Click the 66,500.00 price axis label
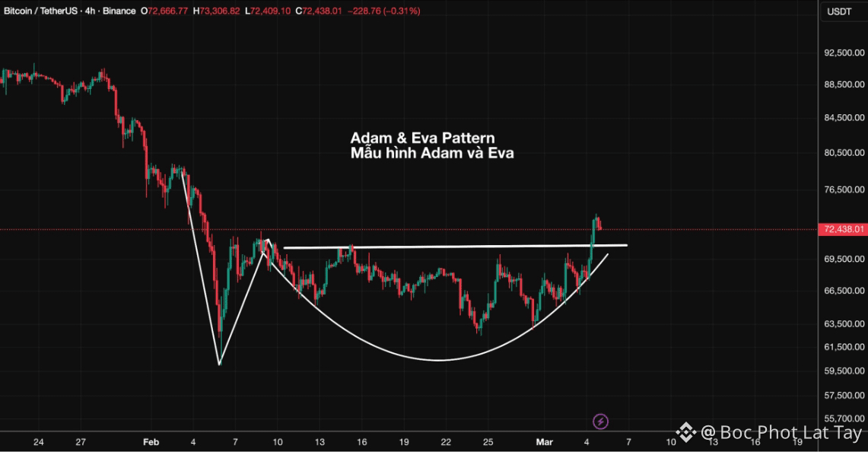 tap(844, 290)
